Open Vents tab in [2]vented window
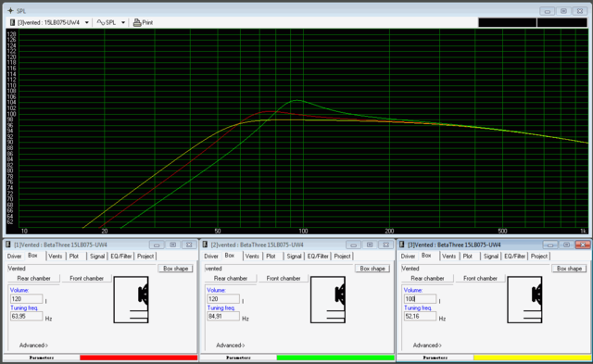This screenshot has width=593, height=364. click(x=252, y=257)
